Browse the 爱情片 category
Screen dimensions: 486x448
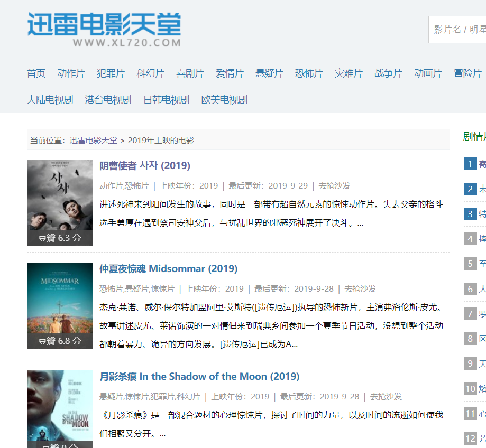tap(230, 73)
